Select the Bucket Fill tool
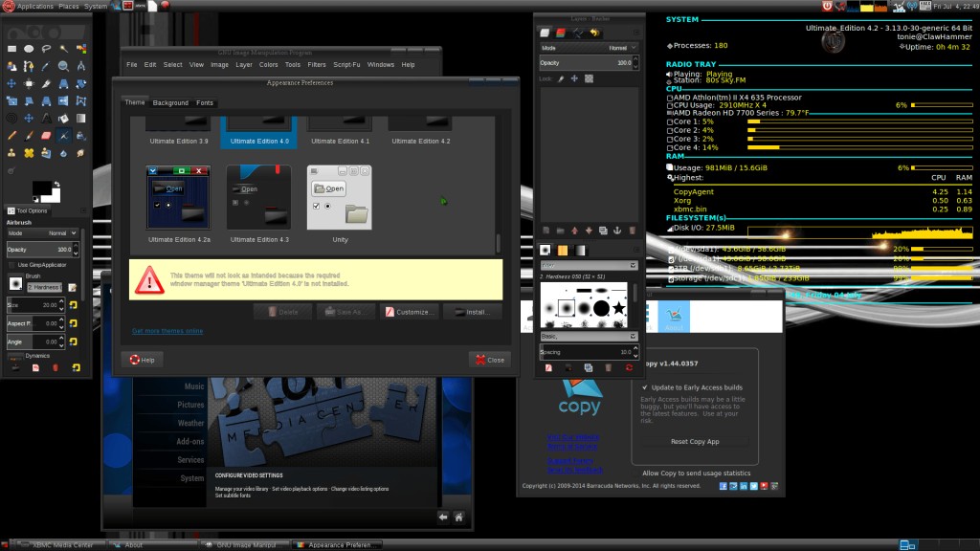The height and width of the screenshot is (551, 980). click(x=64, y=118)
